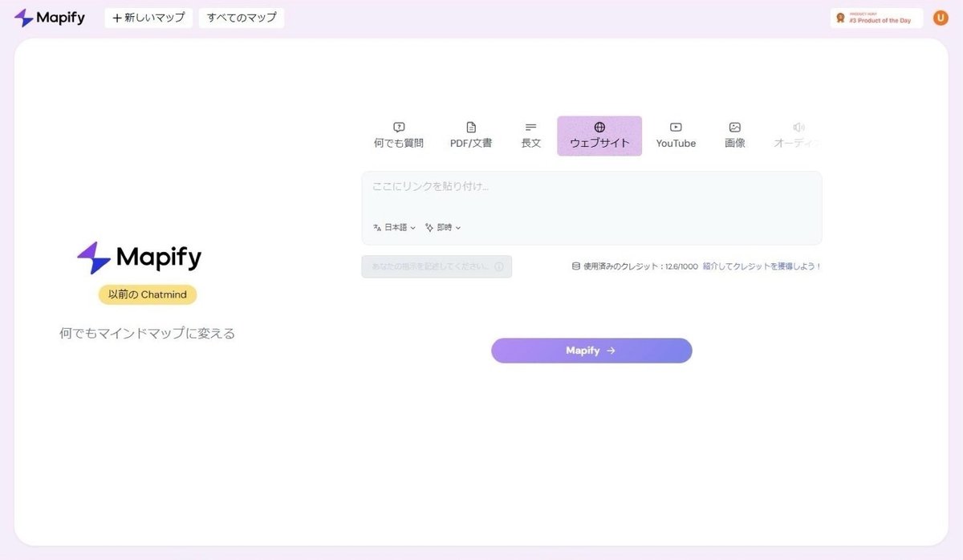The height and width of the screenshot is (560, 963).
Task: Switch to the 何でも質問 tab
Action: [x=399, y=136]
